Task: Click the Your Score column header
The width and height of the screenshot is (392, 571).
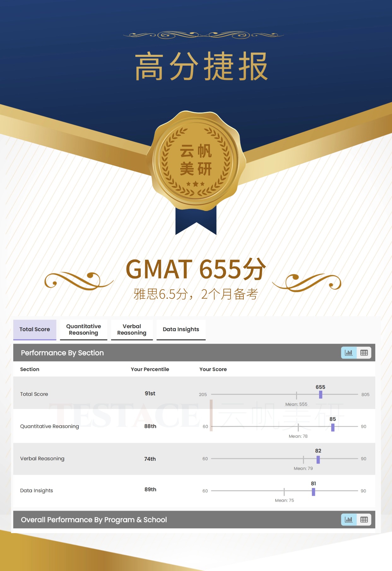Action: click(213, 369)
